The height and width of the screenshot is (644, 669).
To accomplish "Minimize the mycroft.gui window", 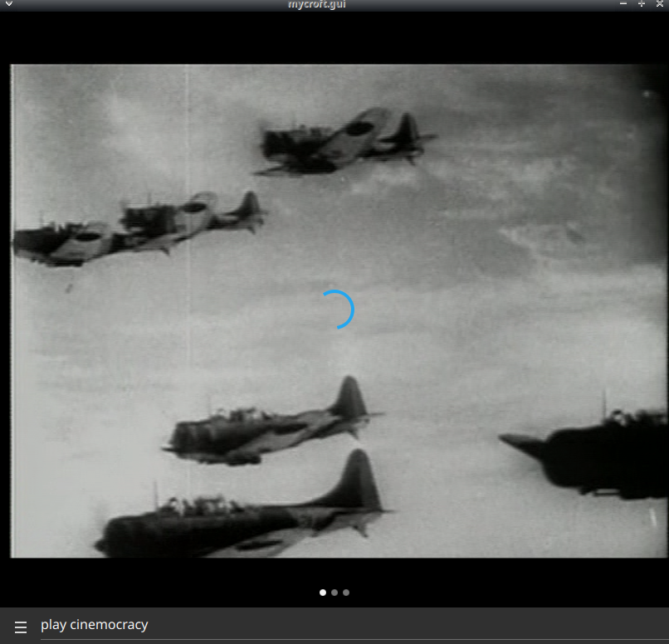I will [x=623, y=4].
